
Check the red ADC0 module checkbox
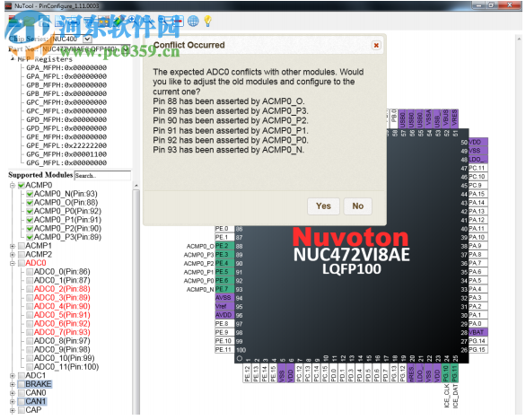(22, 263)
